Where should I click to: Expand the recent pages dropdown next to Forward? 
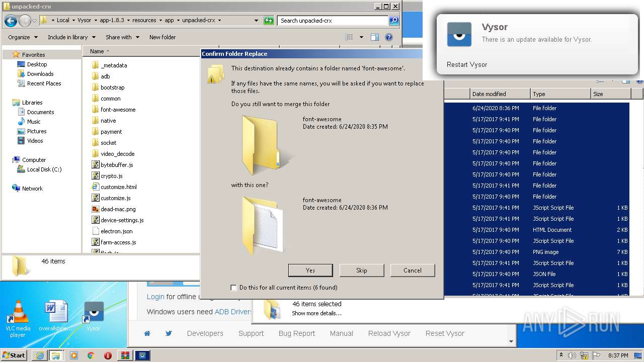coord(34,21)
